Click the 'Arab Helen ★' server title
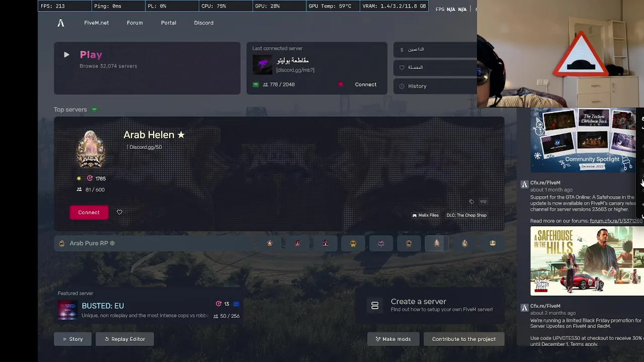 coord(154,135)
